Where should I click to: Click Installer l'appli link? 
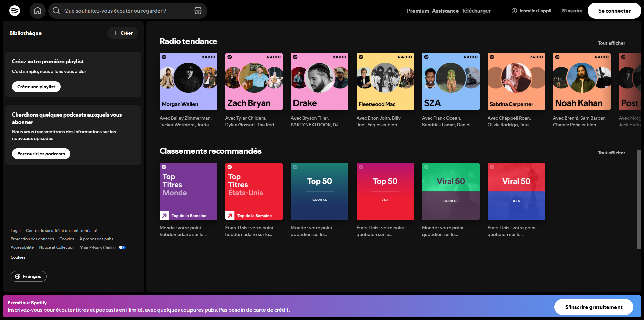coord(531,11)
